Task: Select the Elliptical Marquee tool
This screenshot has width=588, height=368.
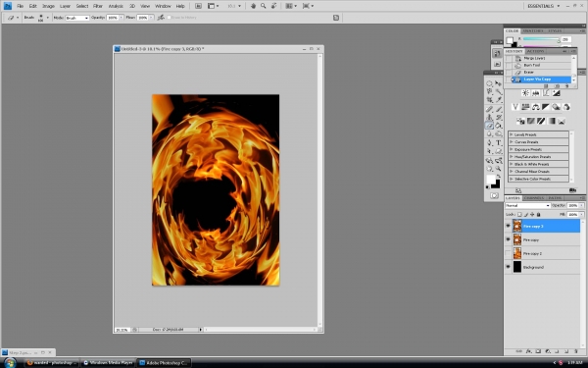Action: [489, 83]
